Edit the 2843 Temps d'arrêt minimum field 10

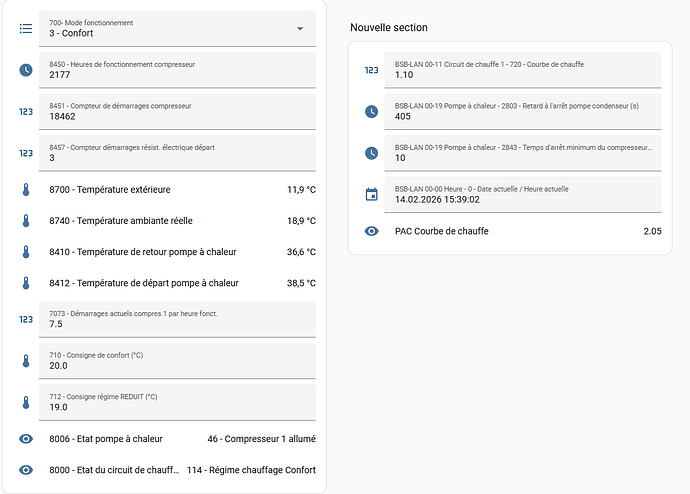tap(523, 153)
